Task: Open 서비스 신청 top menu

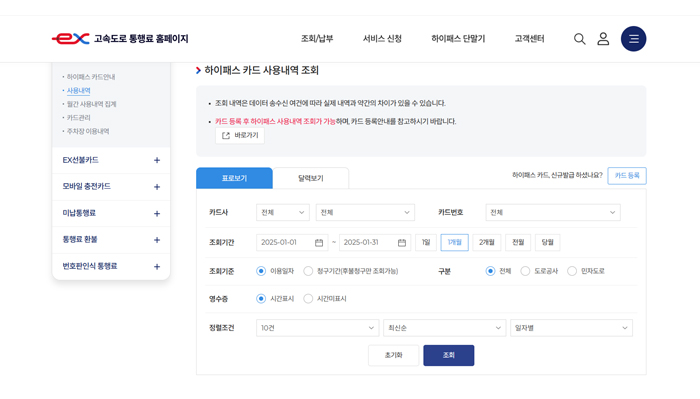Action: pos(382,39)
